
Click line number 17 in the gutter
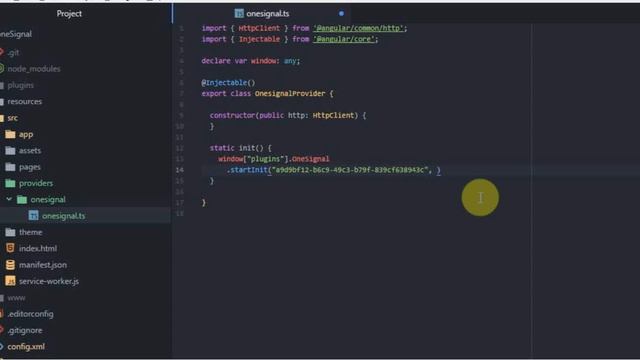click(x=180, y=202)
